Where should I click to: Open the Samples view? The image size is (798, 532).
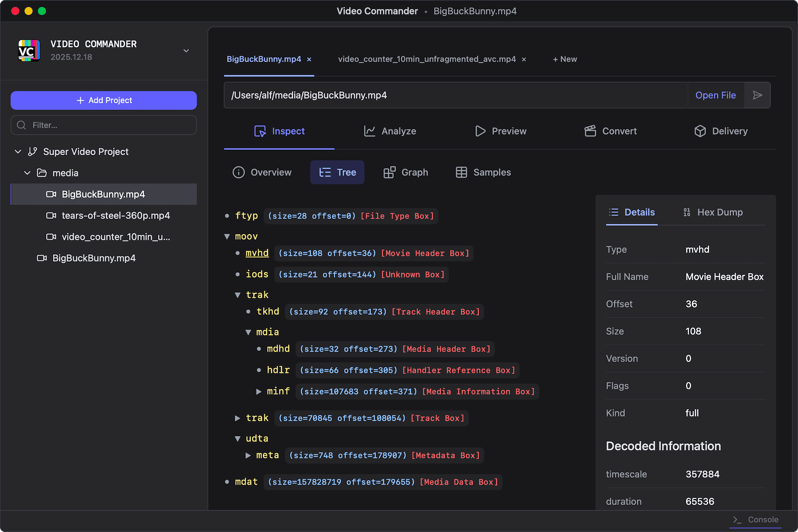click(x=482, y=172)
